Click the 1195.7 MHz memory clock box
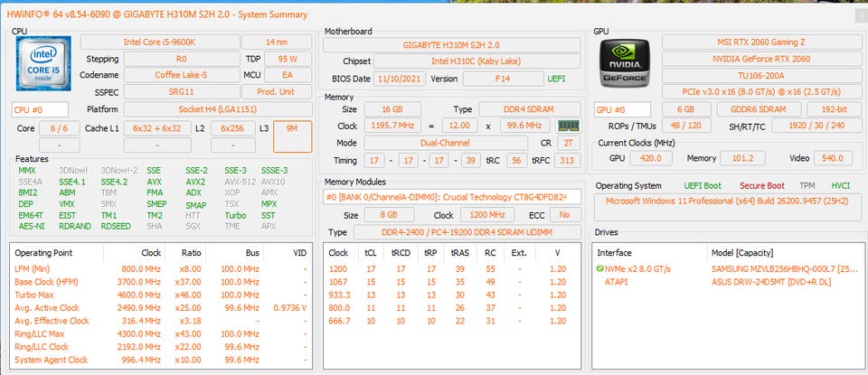868x375 pixels. 392,126
